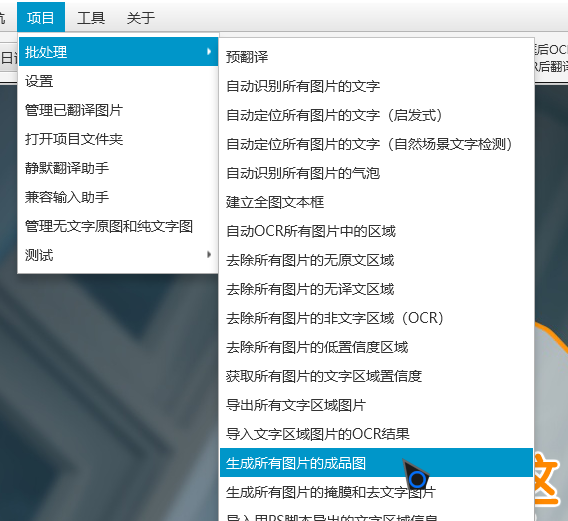
Task: Select 管理无文字原图和纯文字图
Action: pos(118,226)
